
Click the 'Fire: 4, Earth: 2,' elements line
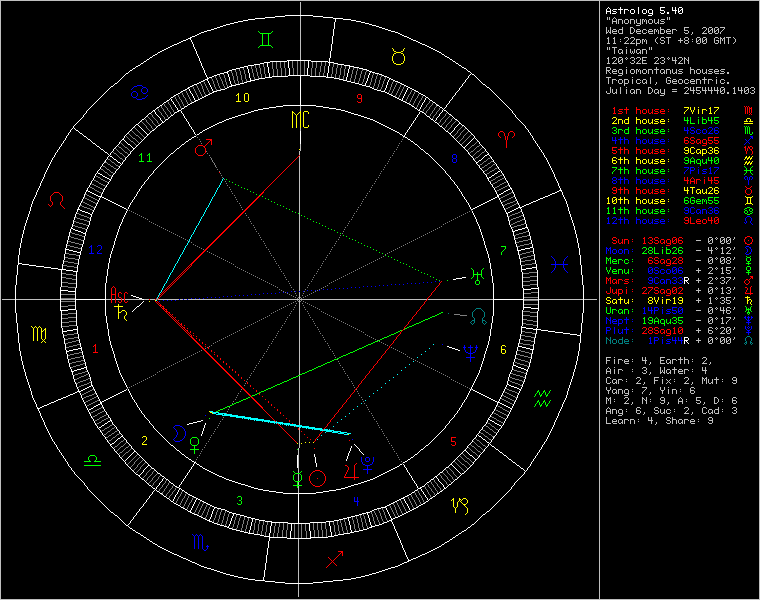coord(659,361)
